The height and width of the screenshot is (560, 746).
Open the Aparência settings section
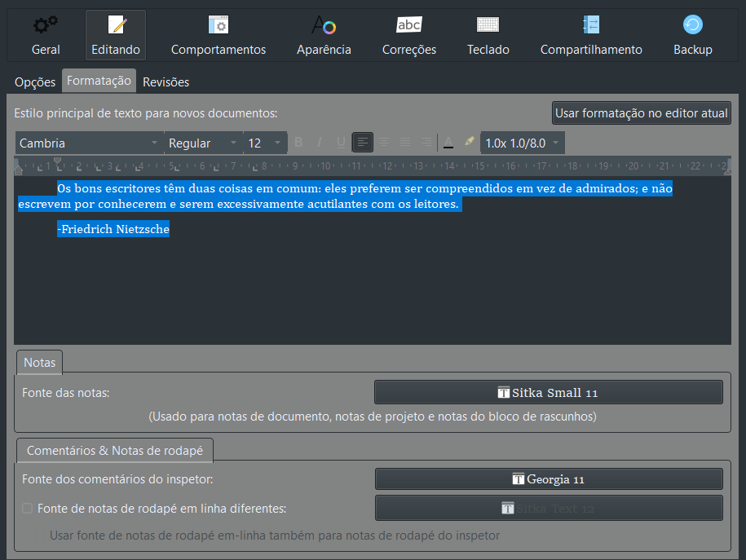pos(324,36)
